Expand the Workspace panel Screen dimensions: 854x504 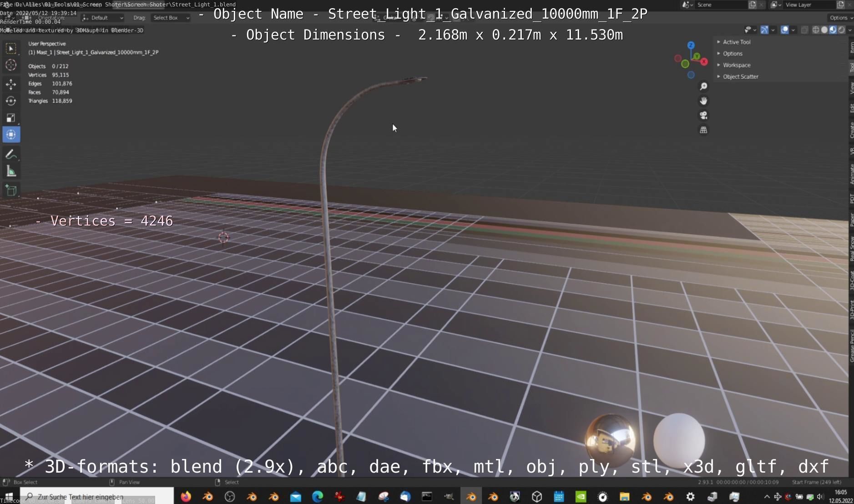tap(737, 65)
